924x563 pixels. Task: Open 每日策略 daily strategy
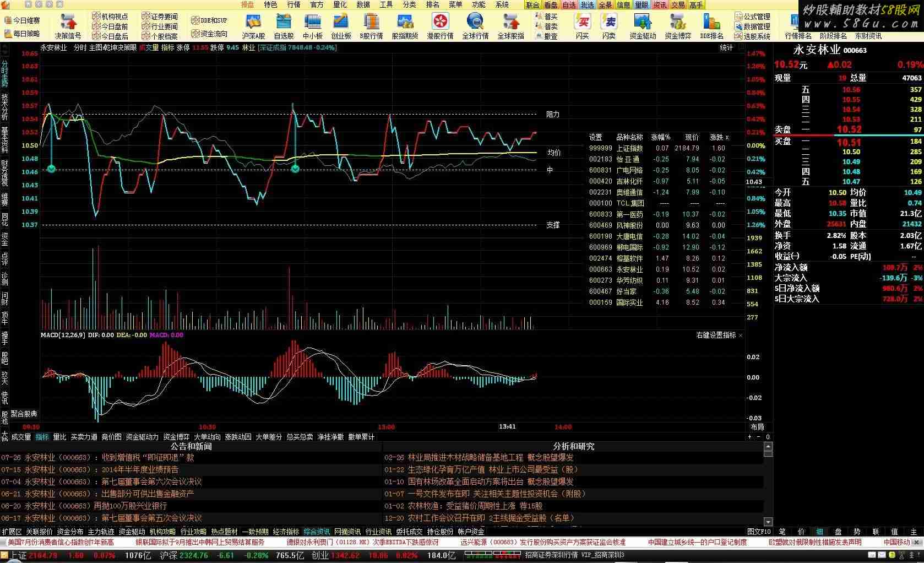coord(22,34)
